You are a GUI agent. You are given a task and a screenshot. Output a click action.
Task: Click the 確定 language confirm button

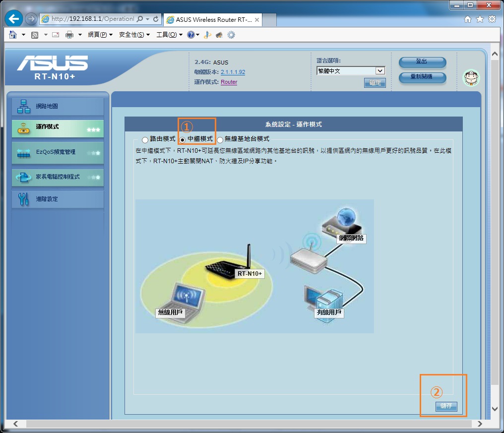pyautogui.click(x=375, y=83)
